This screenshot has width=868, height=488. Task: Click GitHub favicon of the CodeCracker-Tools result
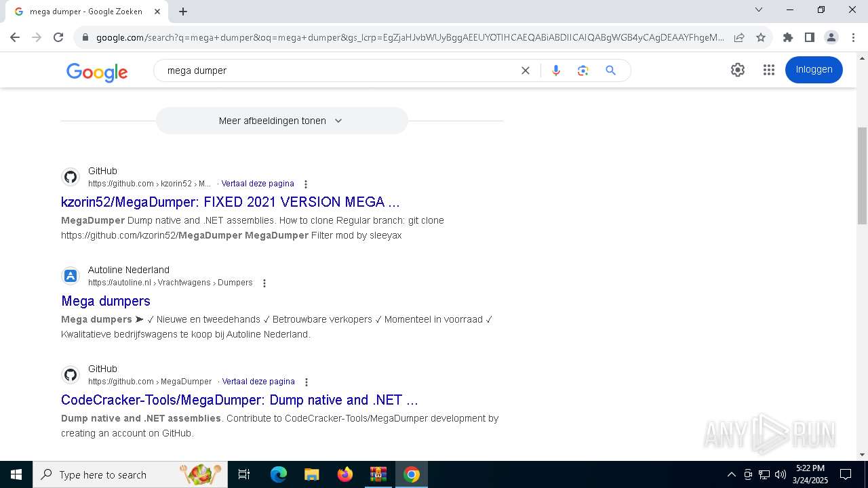(x=71, y=375)
